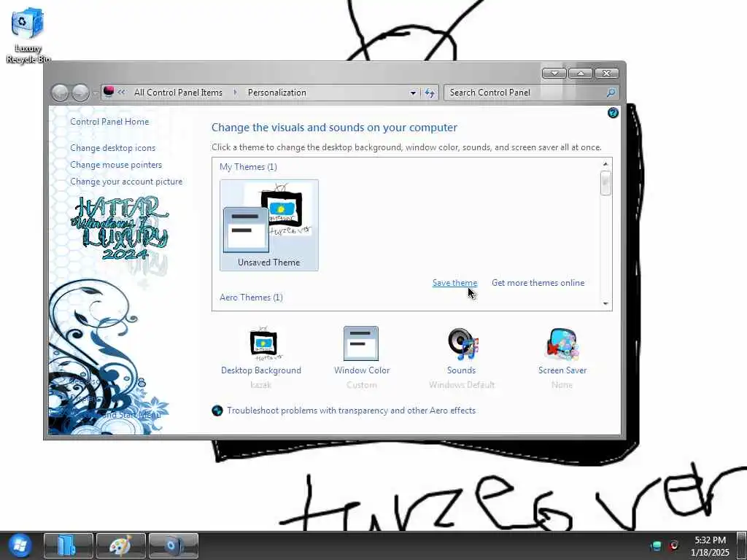Click the theme list scroll down arrow
747x560 pixels.
click(605, 303)
